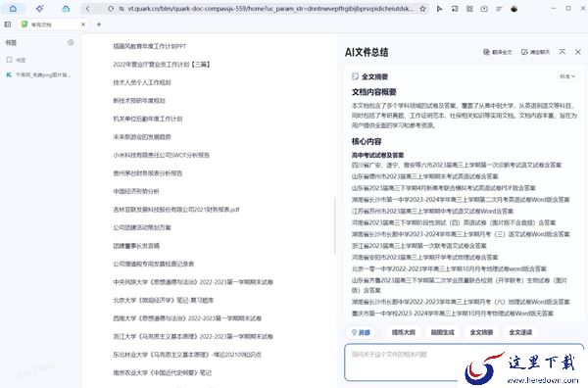The height and width of the screenshot is (388, 588).
Task: Open a new tab with plus icon
Action: (x=99, y=24)
